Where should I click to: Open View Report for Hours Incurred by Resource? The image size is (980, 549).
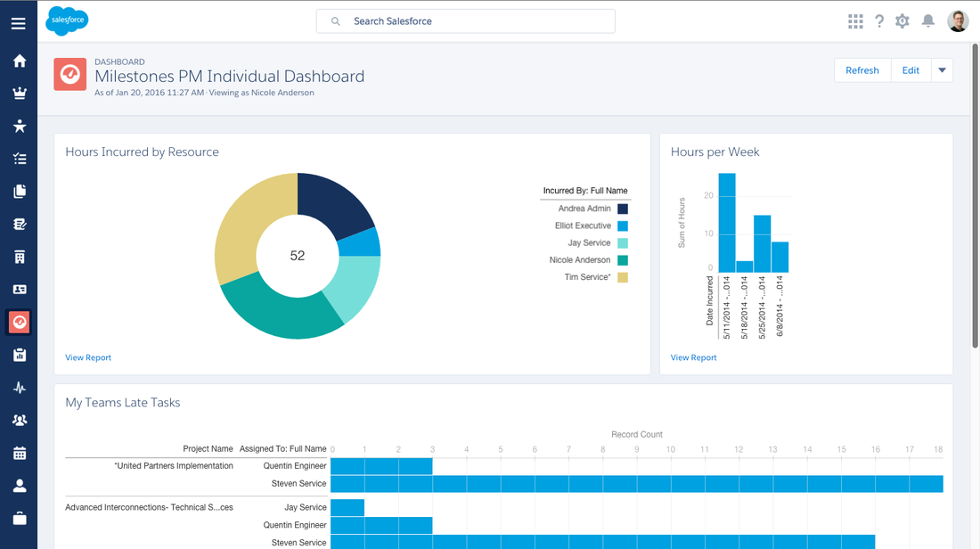click(x=88, y=357)
